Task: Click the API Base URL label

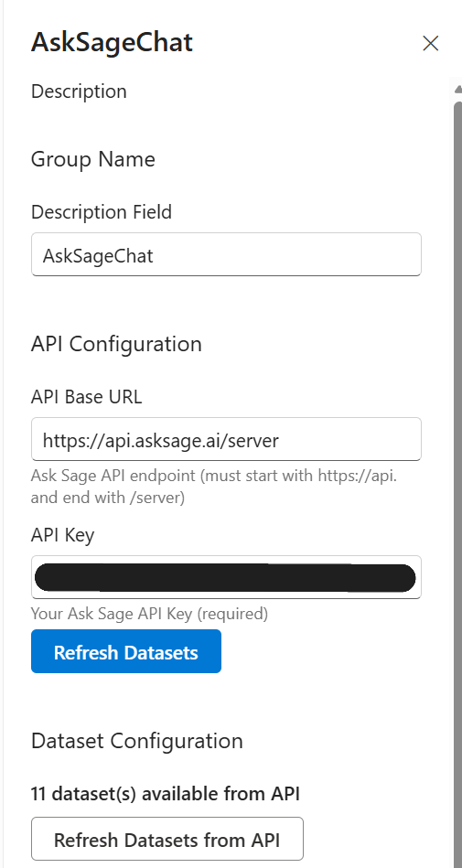Action: [86, 396]
